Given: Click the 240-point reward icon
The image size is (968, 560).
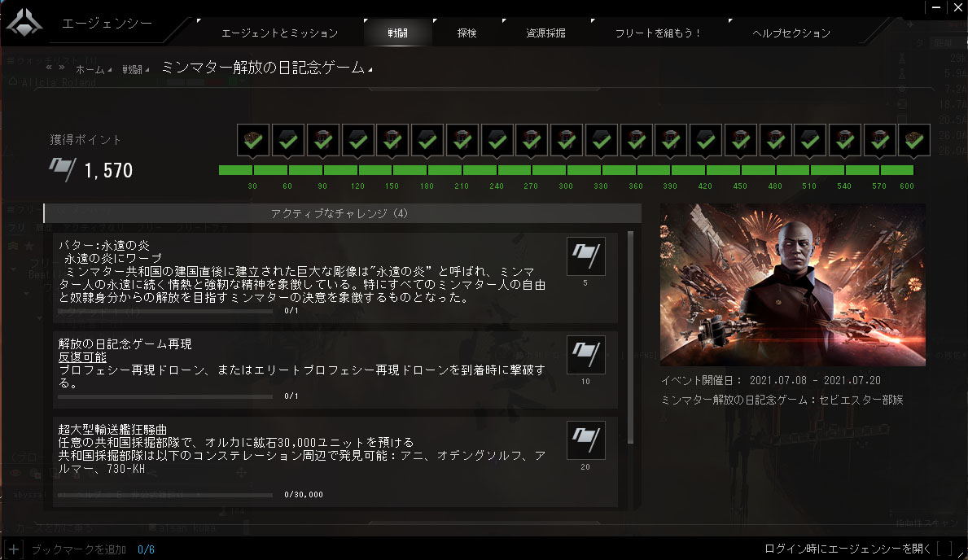Looking at the screenshot, I should click(497, 140).
